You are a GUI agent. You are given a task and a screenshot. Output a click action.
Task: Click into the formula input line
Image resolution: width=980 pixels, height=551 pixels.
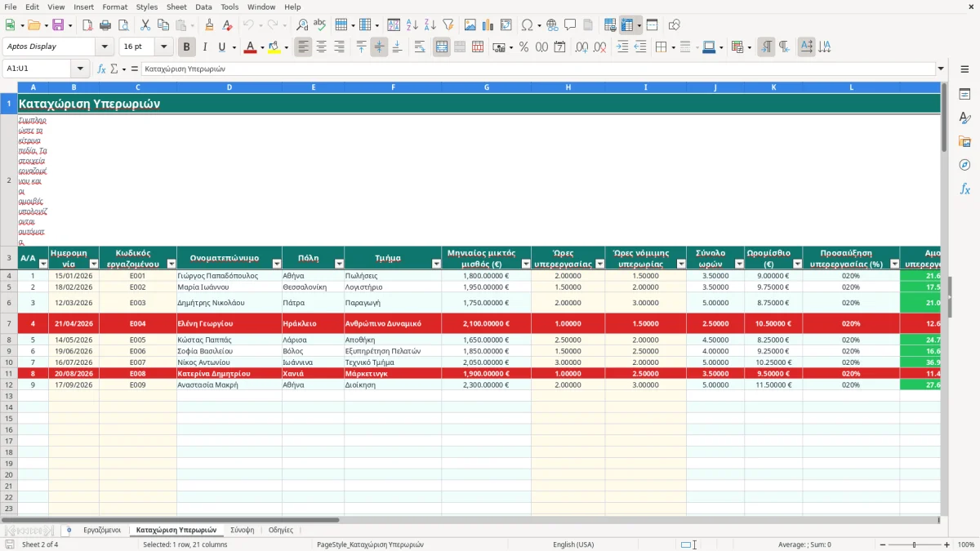[x=537, y=69]
